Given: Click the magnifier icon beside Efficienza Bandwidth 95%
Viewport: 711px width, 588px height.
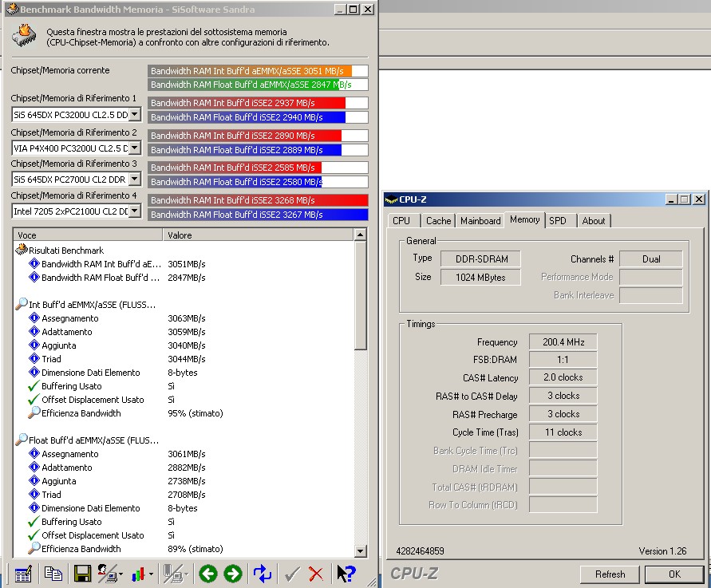Looking at the screenshot, I should [x=34, y=412].
